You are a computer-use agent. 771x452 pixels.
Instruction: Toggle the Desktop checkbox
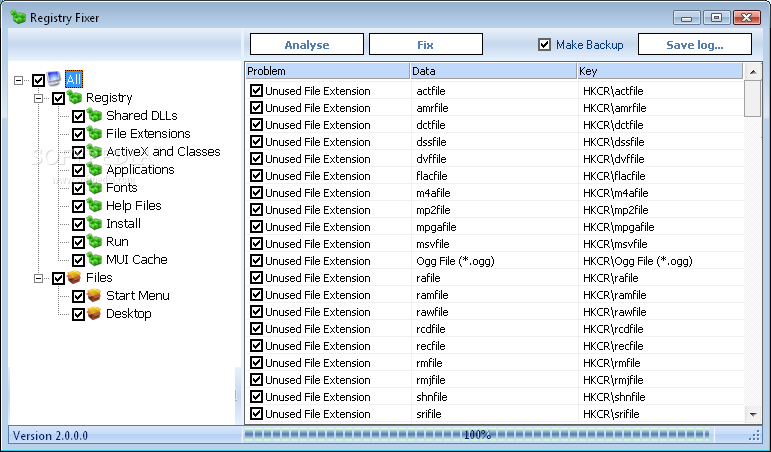click(79, 314)
